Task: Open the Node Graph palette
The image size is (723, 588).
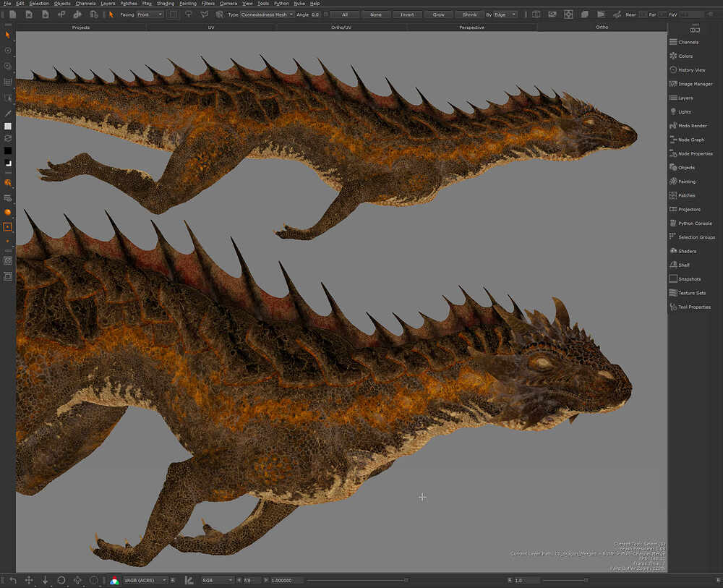Action: [687, 140]
